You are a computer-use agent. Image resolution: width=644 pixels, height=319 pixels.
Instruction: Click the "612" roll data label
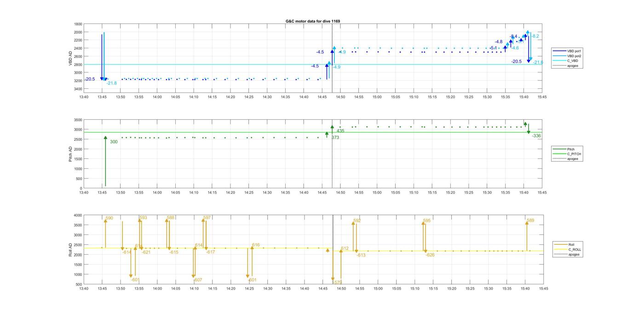[x=345, y=249]
